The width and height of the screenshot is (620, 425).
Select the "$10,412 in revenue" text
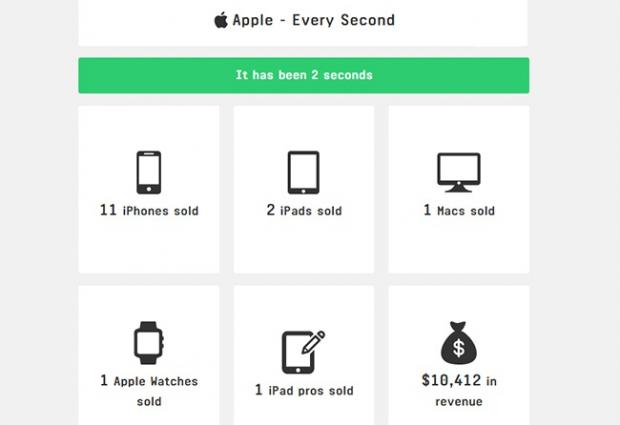[x=459, y=391]
